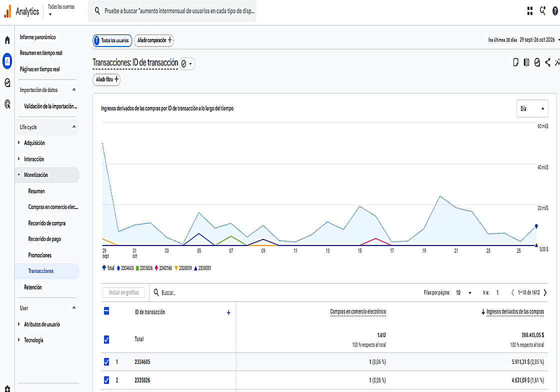The width and height of the screenshot is (560, 392).
Task: Uncheck the checkbox for transaction 2334605
Action: 106,362
